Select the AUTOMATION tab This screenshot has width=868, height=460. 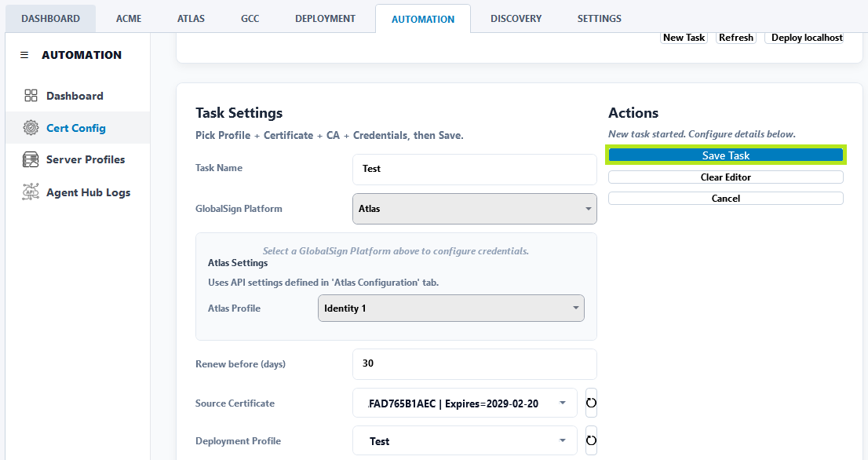pyautogui.click(x=423, y=19)
